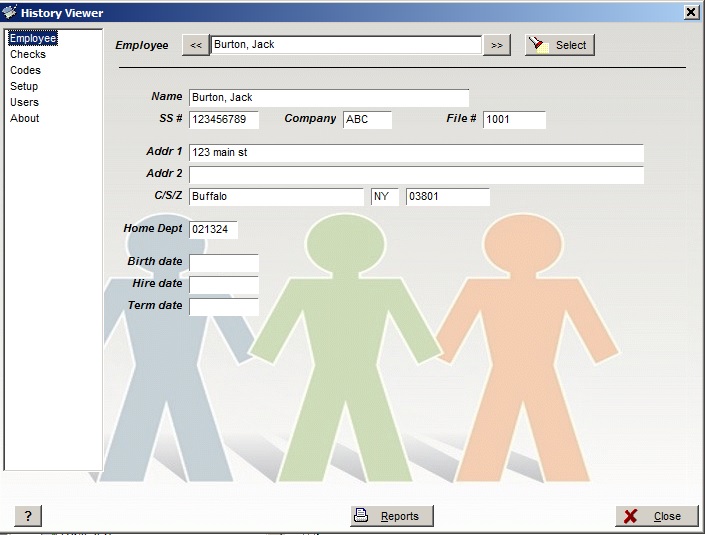Click the printer icon on Reports button
The image size is (705, 535).
(361, 515)
